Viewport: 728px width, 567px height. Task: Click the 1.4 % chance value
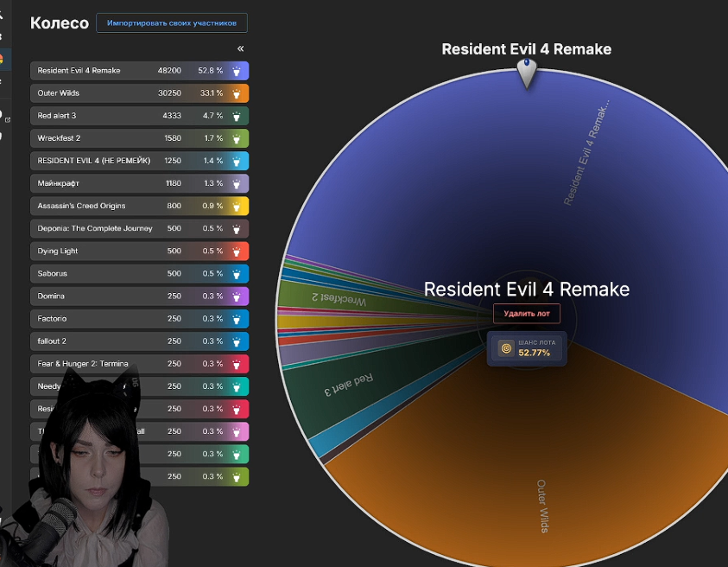[x=213, y=161]
